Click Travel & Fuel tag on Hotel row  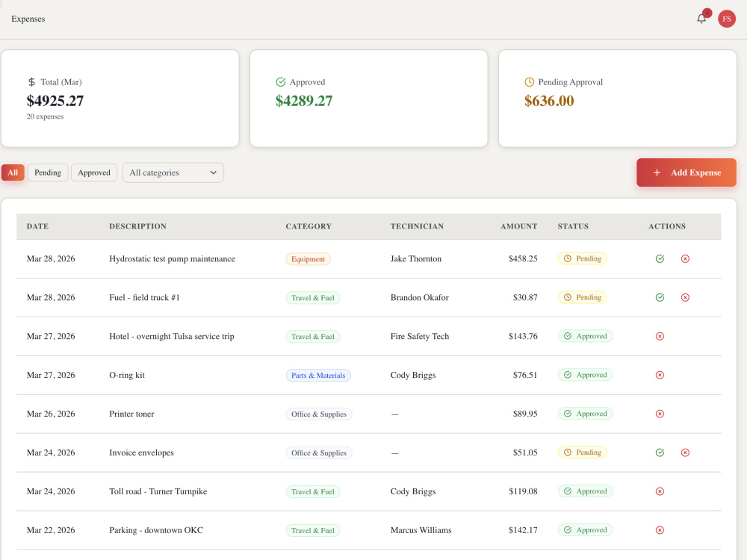pos(312,337)
